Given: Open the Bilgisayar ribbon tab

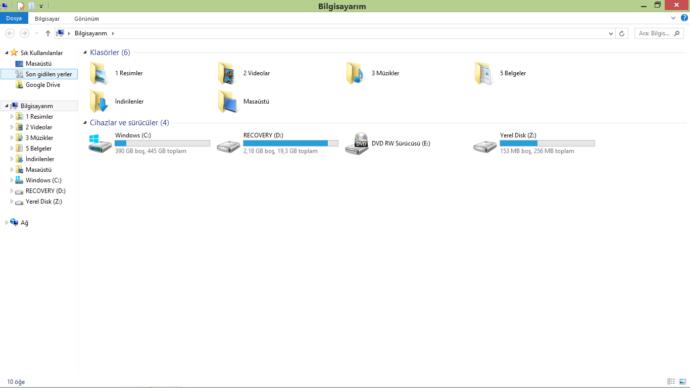Looking at the screenshot, I should click(47, 18).
